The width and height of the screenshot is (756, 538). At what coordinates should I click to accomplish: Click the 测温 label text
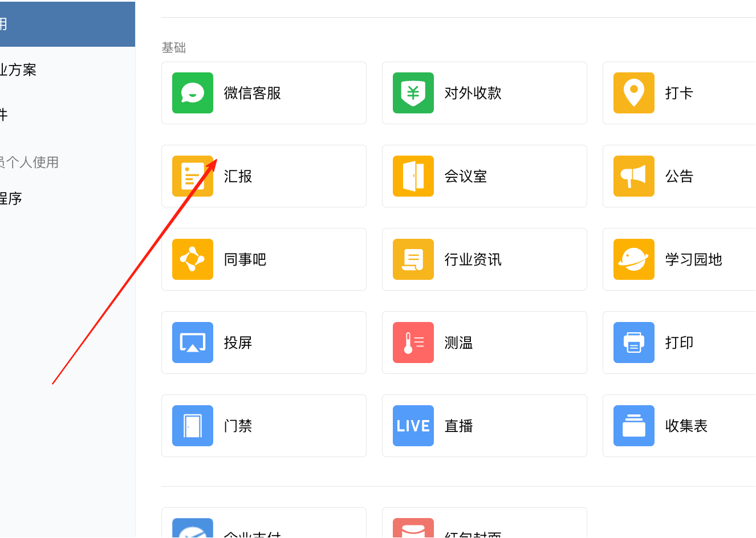click(x=458, y=343)
